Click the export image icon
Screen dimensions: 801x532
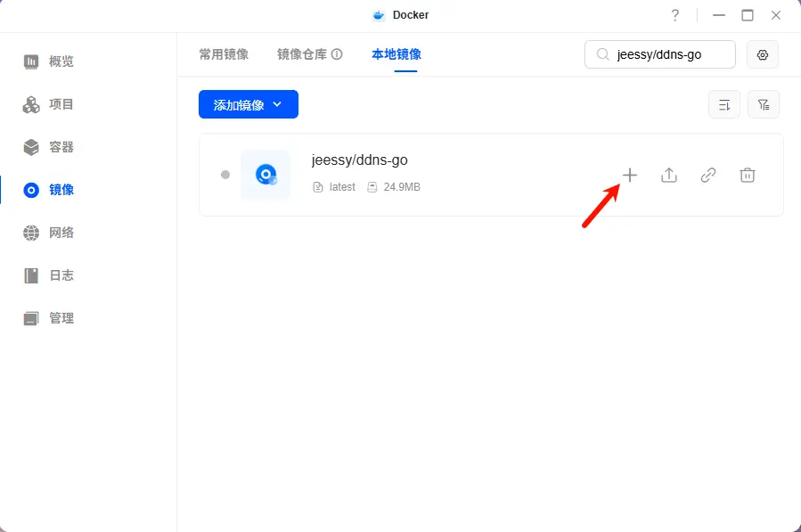click(669, 176)
